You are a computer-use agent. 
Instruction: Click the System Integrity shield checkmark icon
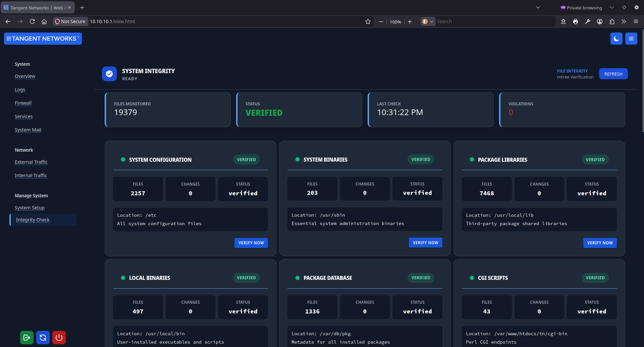pos(109,73)
